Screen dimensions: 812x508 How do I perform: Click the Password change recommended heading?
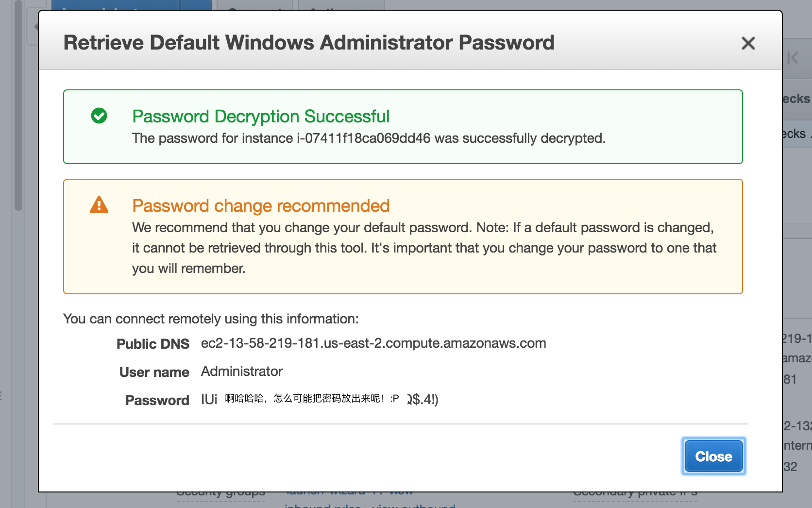[x=261, y=206]
